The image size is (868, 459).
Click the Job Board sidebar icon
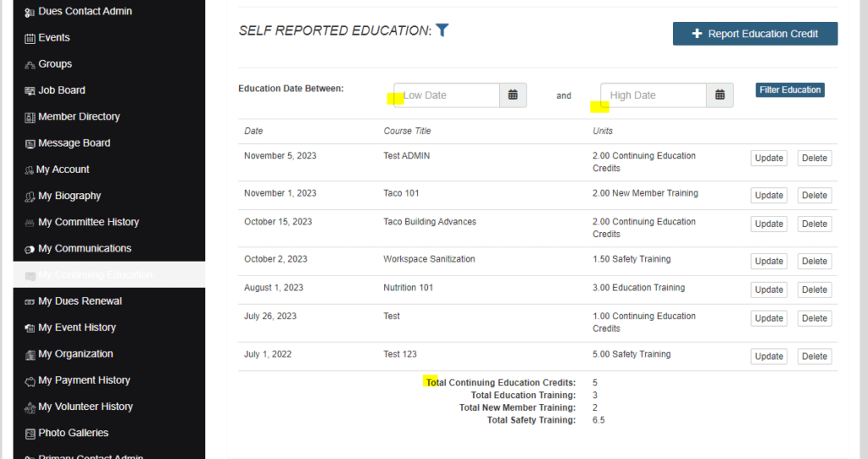30,91
